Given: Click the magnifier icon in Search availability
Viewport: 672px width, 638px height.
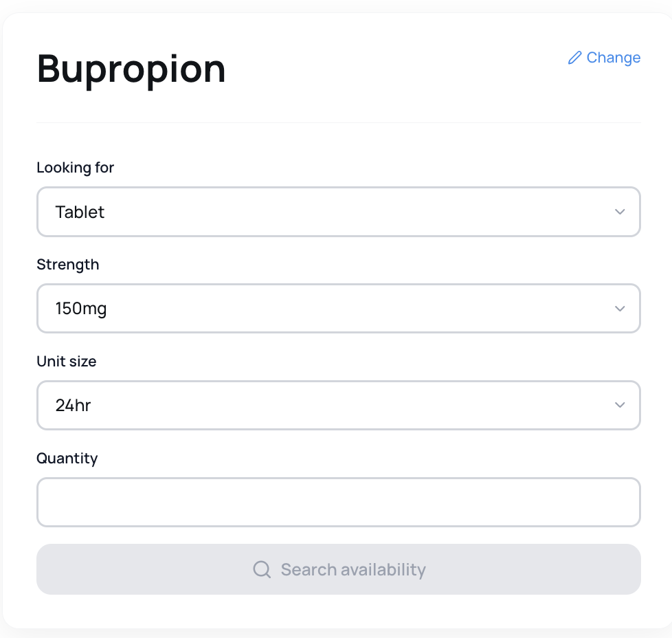Looking at the screenshot, I should 262,569.
